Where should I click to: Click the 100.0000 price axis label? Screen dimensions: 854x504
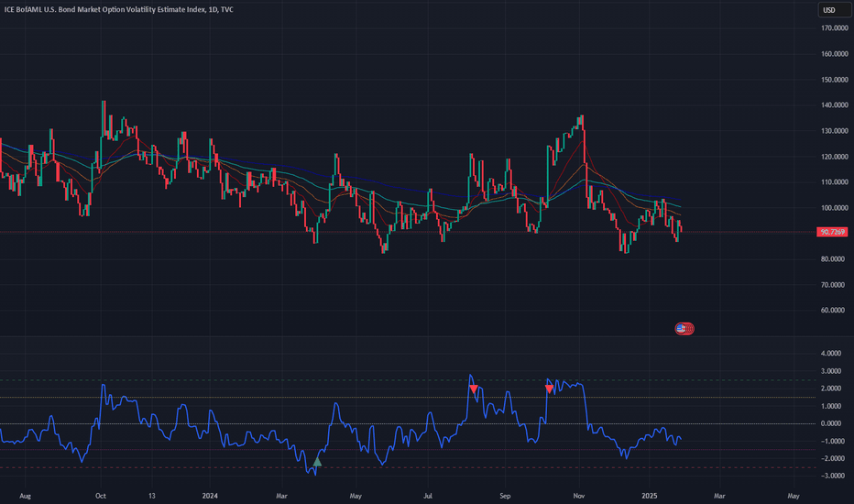click(x=835, y=208)
